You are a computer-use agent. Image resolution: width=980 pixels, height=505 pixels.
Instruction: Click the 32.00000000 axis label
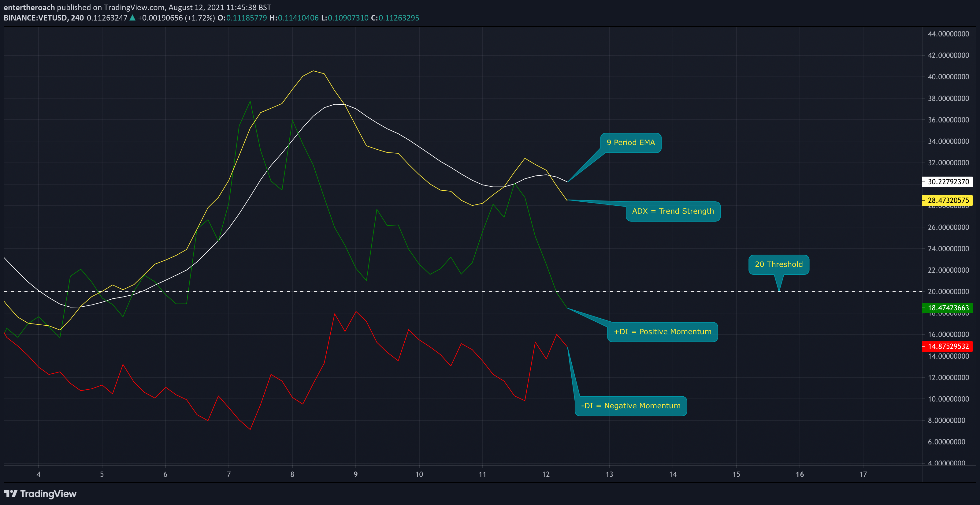coord(948,163)
